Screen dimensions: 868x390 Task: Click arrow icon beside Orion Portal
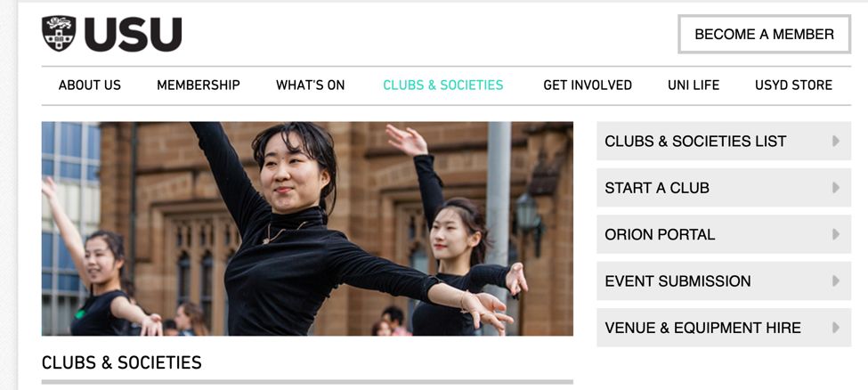point(835,234)
